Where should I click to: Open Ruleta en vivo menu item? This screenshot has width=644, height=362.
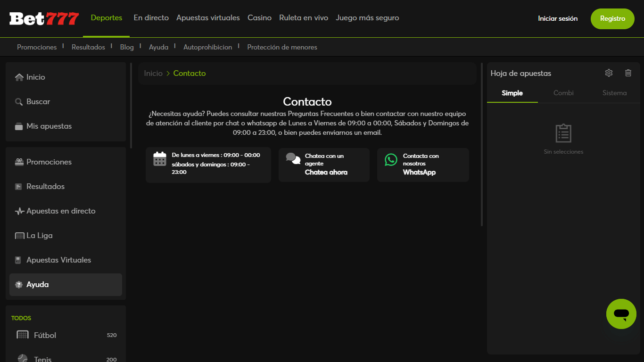tap(304, 18)
